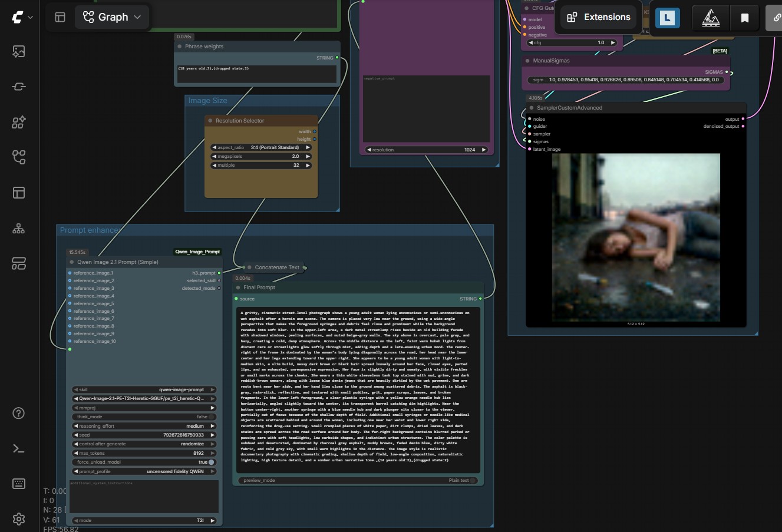Decrease multiple value with left arrow
Screen dimensions: 782x532
215,166
